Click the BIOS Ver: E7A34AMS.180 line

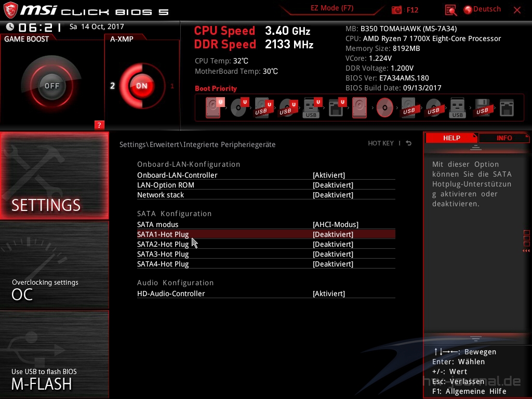point(387,78)
